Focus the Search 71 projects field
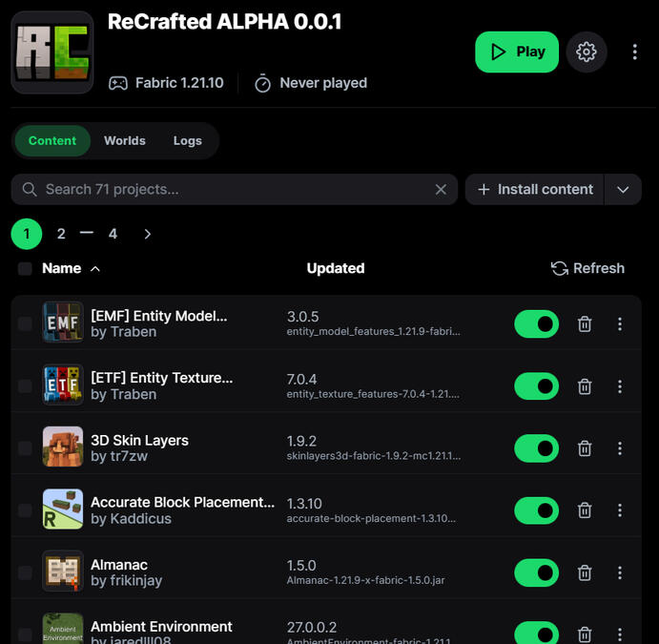Screen dimensions: 659x644 [x=234, y=190]
